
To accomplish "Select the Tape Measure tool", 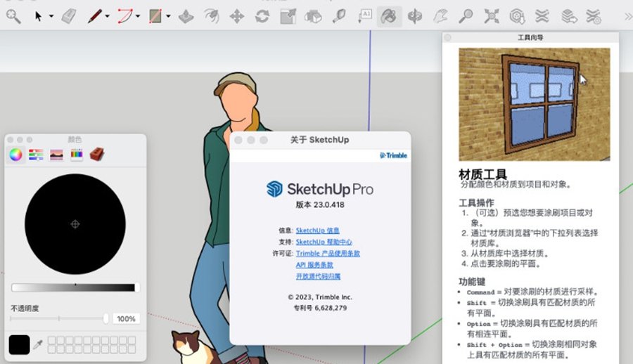I will pos(338,17).
